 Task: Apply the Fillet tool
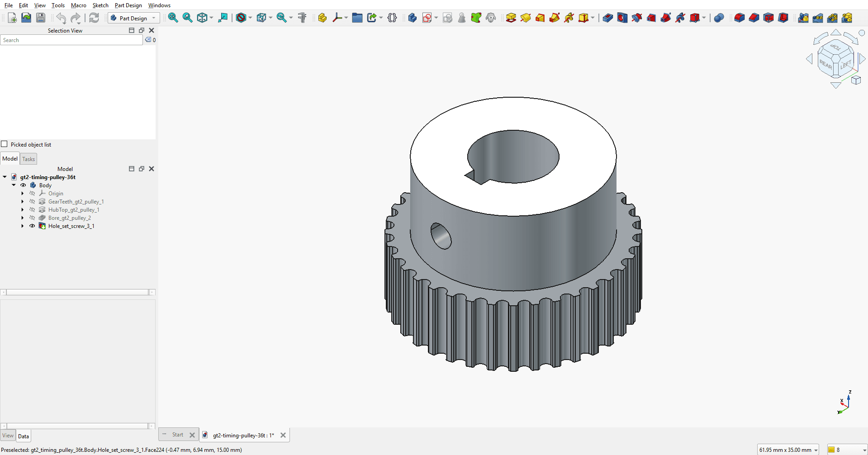739,18
